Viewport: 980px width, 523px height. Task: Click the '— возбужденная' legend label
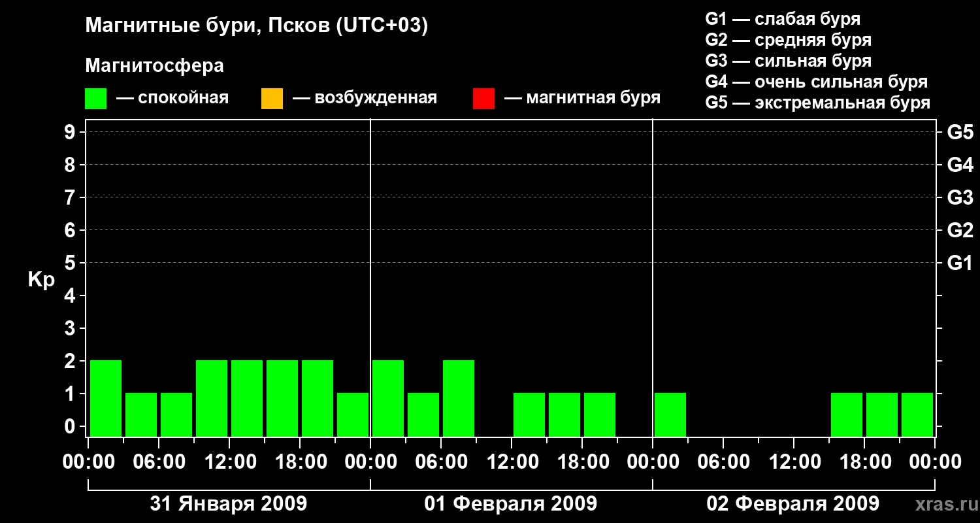[x=365, y=99]
